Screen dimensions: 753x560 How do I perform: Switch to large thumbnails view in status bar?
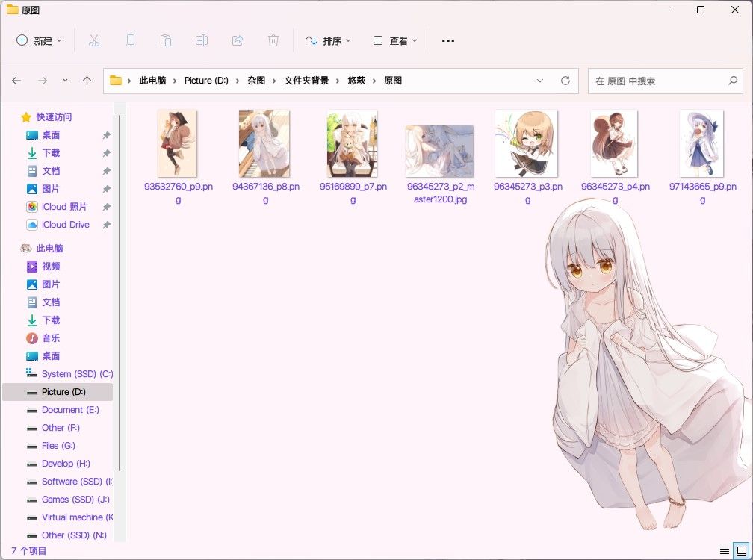click(742, 550)
